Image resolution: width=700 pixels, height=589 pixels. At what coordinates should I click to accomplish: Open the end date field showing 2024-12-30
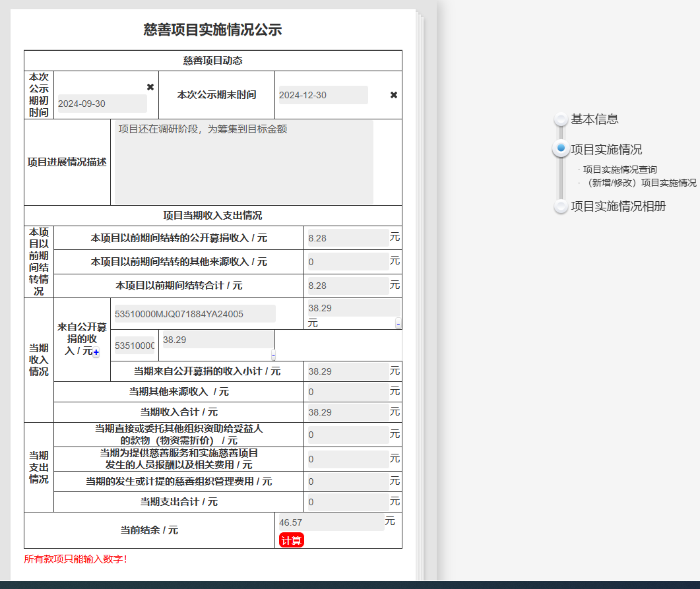(x=323, y=95)
